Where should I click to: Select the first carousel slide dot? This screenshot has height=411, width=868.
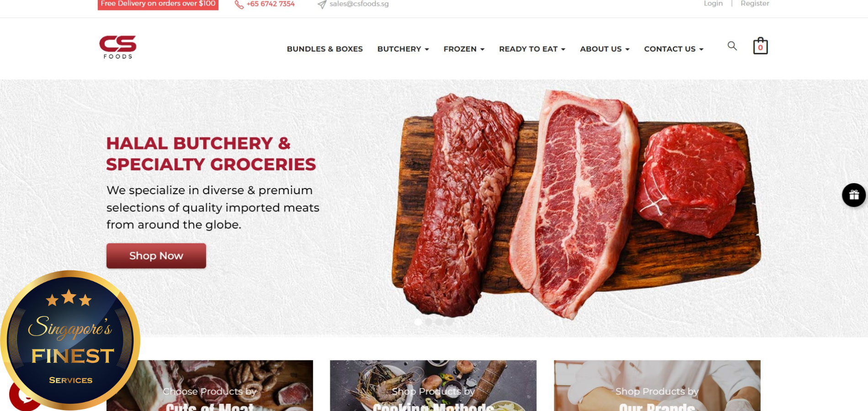click(418, 321)
